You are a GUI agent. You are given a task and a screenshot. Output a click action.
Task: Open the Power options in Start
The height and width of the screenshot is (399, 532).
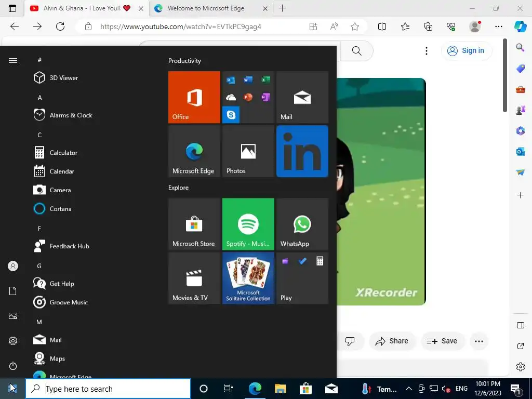click(x=13, y=366)
